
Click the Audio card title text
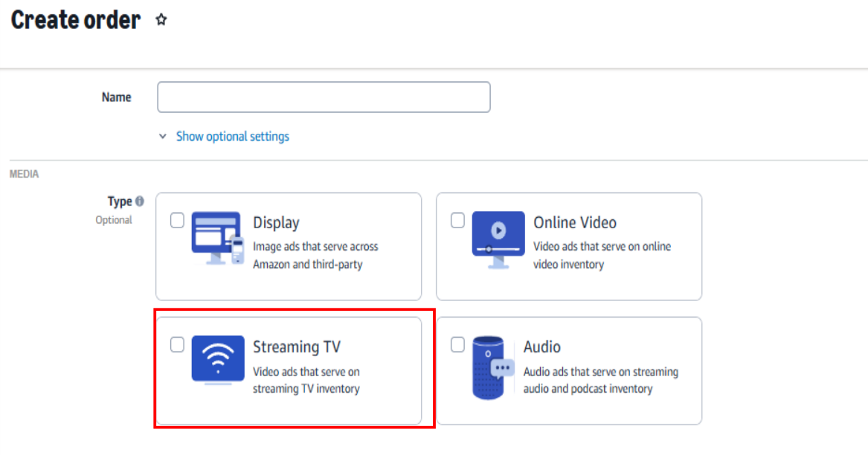click(x=542, y=347)
